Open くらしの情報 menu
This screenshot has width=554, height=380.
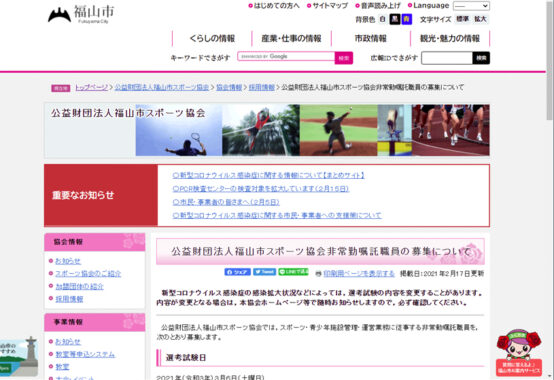tap(212, 38)
